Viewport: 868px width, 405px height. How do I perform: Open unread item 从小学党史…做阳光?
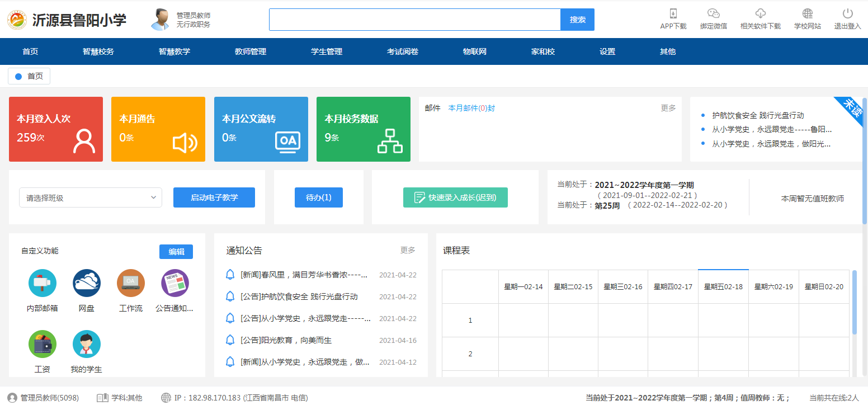pyautogui.click(x=771, y=144)
